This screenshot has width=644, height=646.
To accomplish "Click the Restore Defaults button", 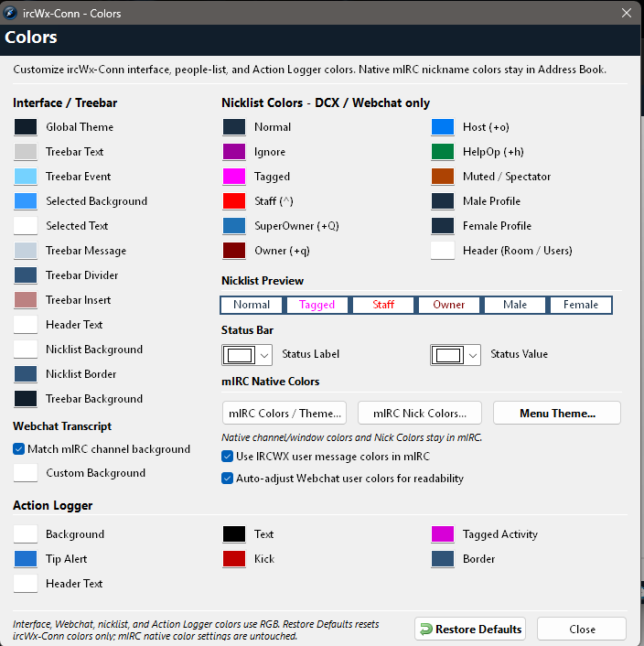I will (470, 629).
